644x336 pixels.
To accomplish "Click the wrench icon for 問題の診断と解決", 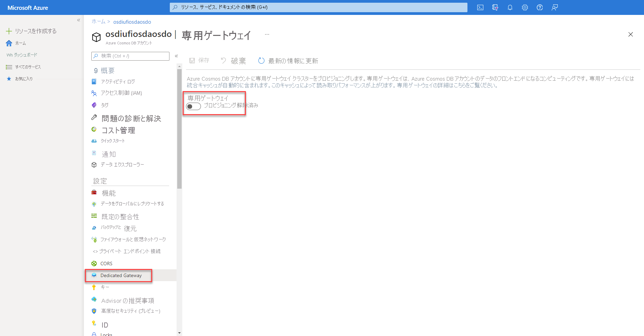I will coord(94,117).
